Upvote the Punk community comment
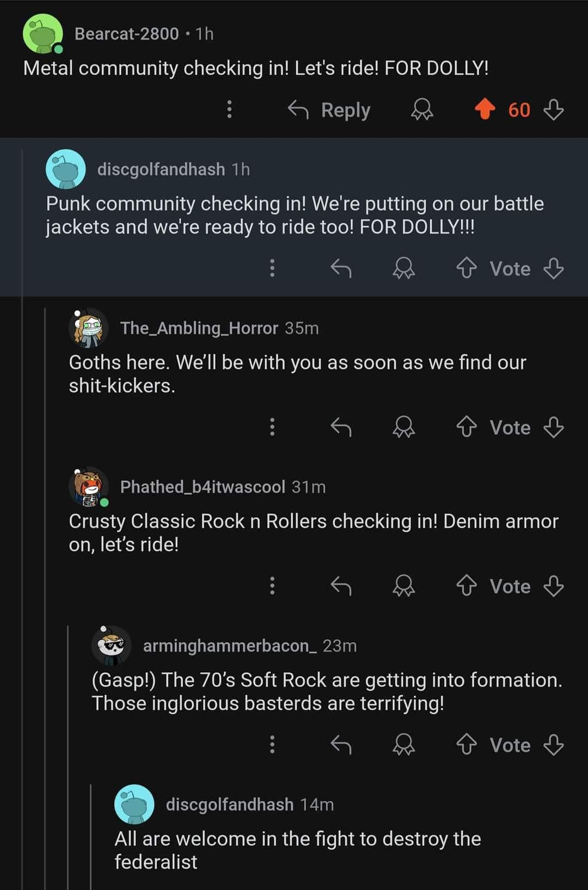This screenshot has width=588, height=890. coord(466,268)
